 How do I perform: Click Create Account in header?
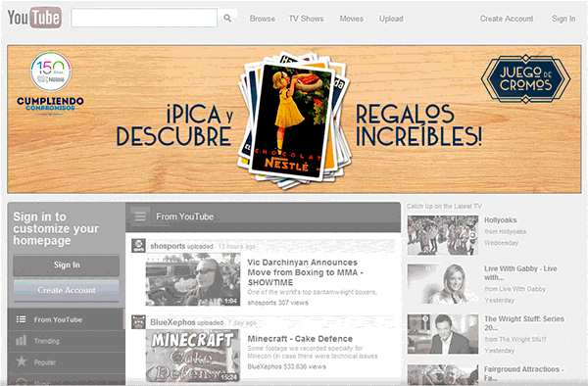click(x=507, y=19)
